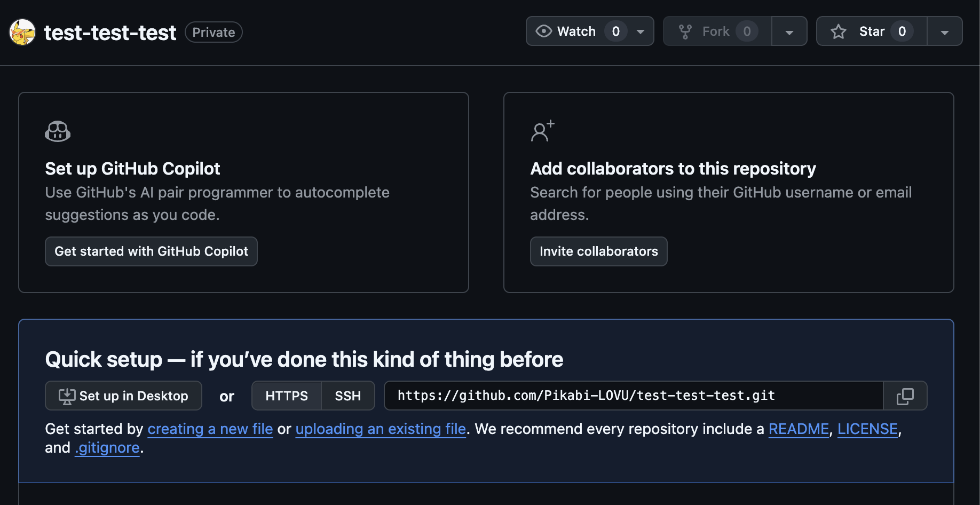Click the add-person icon in collaborators card
This screenshot has width=980, height=505.
[542, 131]
